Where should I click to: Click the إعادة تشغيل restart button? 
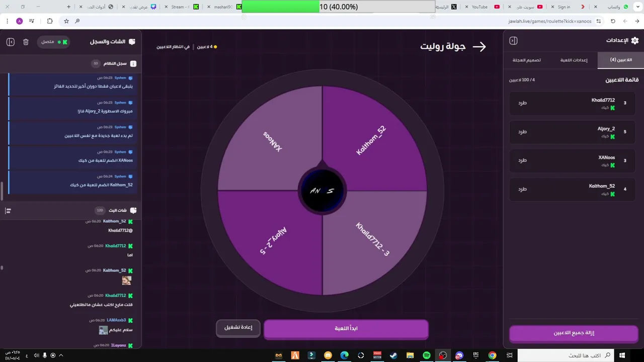click(x=238, y=328)
